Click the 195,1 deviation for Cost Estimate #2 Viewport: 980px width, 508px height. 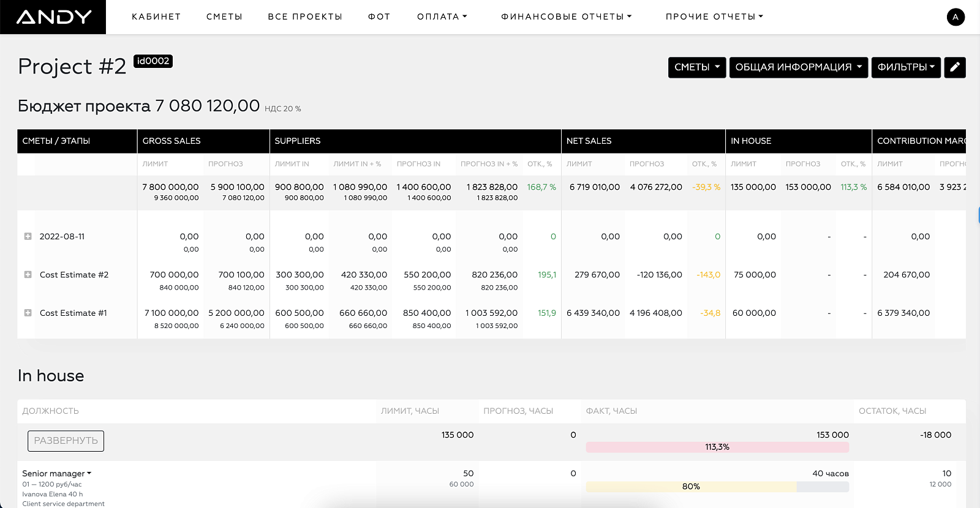point(547,275)
